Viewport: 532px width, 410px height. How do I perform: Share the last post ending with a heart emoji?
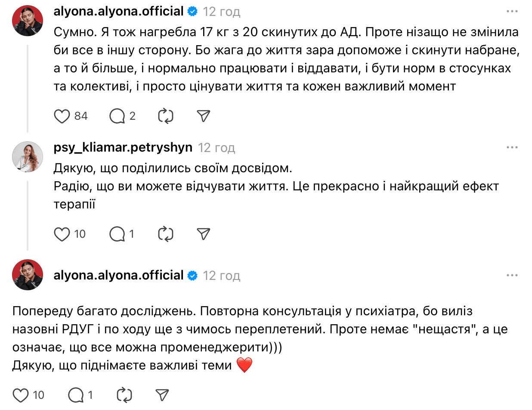(x=162, y=395)
